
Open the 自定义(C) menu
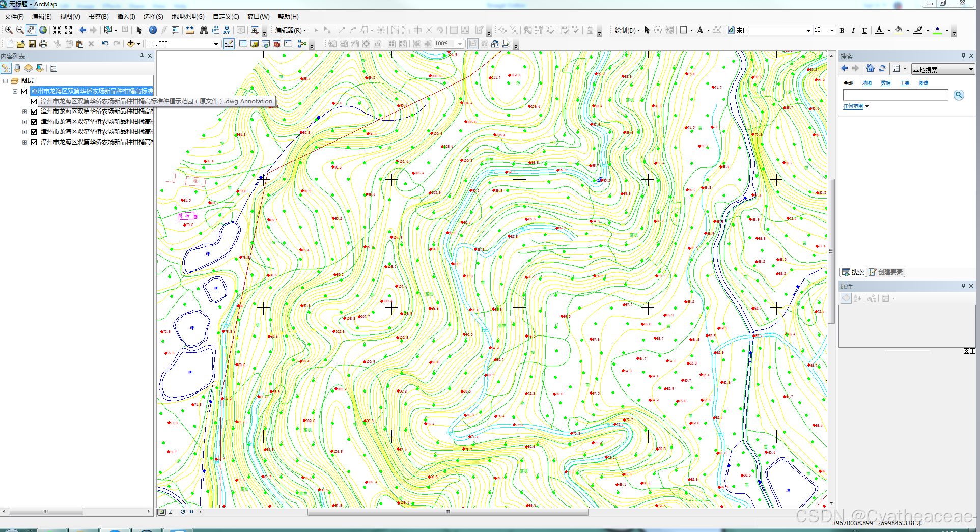point(226,17)
